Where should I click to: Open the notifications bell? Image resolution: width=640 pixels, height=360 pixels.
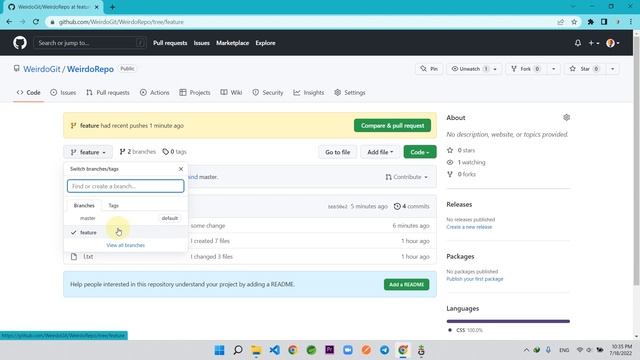pyautogui.click(x=578, y=43)
